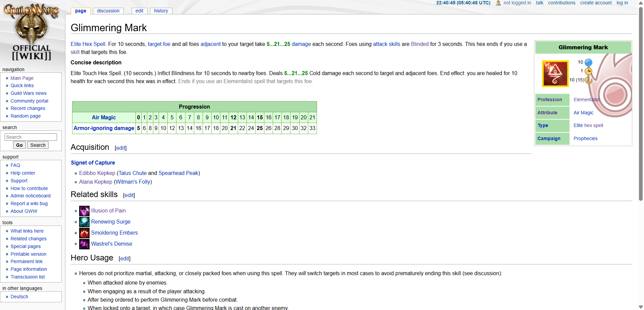Click inside the Search input field
The height and width of the screenshot is (310, 644).
pos(31,137)
